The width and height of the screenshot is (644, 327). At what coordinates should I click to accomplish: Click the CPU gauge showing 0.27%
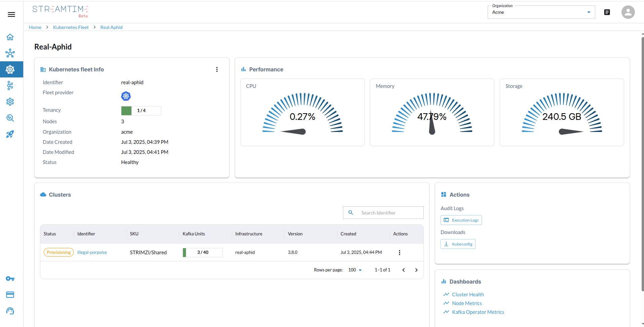click(x=302, y=113)
